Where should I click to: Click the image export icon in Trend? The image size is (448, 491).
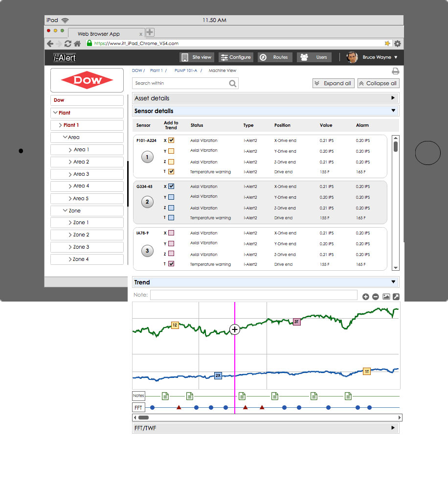pyautogui.click(x=386, y=297)
